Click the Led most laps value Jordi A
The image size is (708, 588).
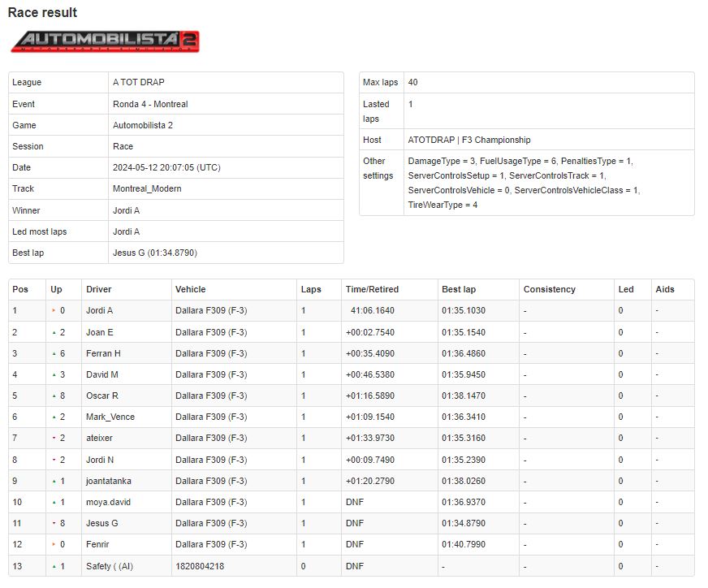tap(127, 231)
